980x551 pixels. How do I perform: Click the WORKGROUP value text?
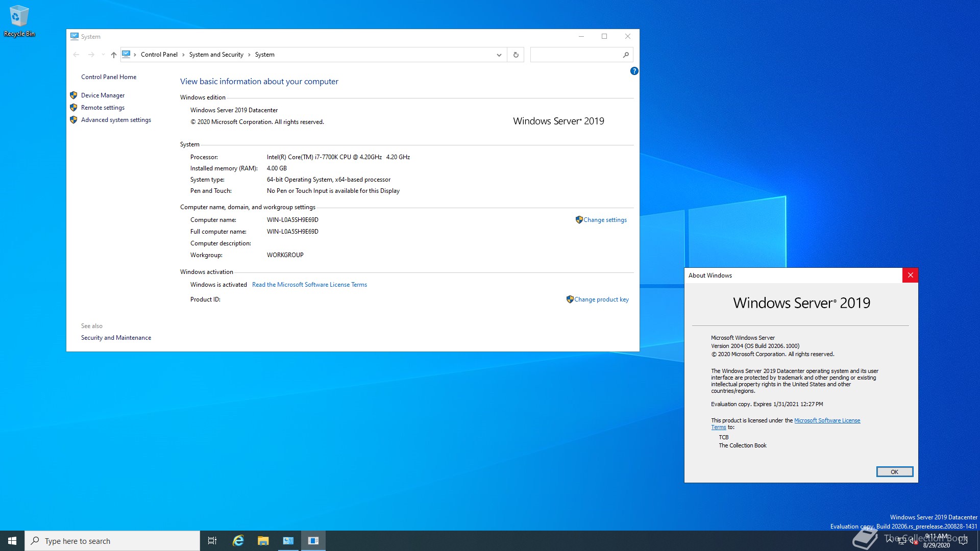click(285, 255)
